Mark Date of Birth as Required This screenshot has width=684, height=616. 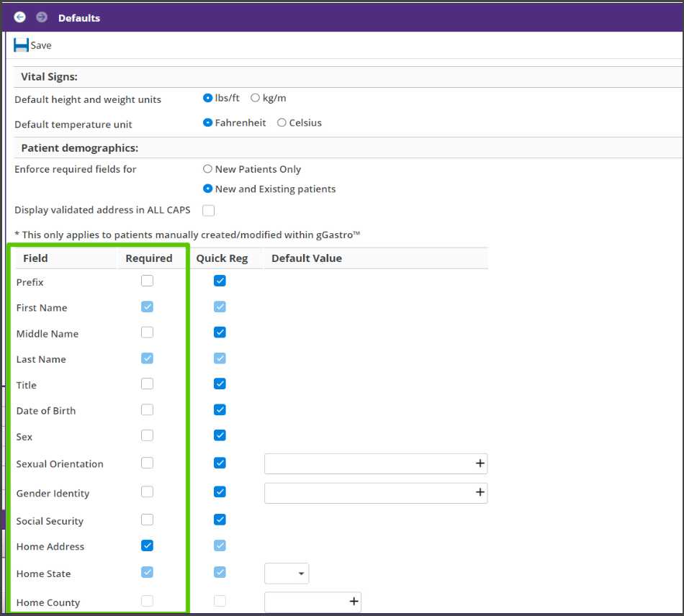tap(147, 409)
